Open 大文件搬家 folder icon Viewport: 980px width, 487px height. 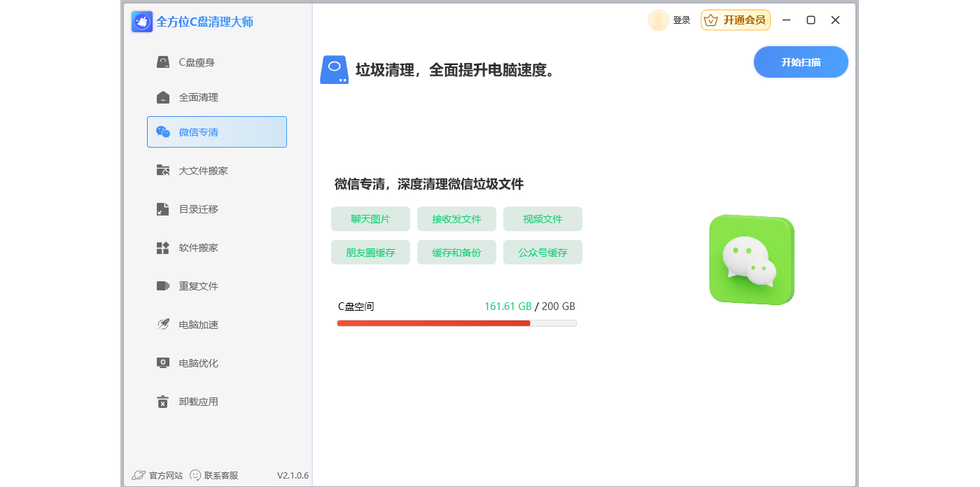pyautogui.click(x=163, y=171)
